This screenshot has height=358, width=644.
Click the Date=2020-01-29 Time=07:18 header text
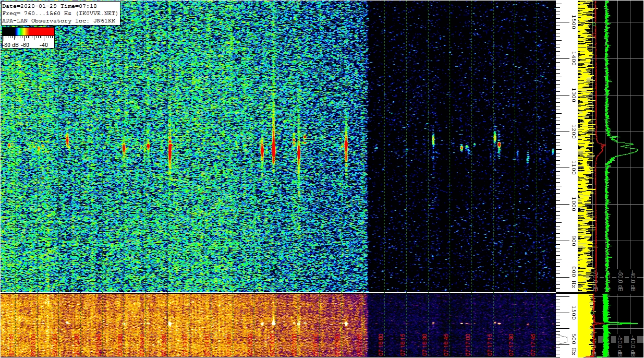[x=50, y=6]
